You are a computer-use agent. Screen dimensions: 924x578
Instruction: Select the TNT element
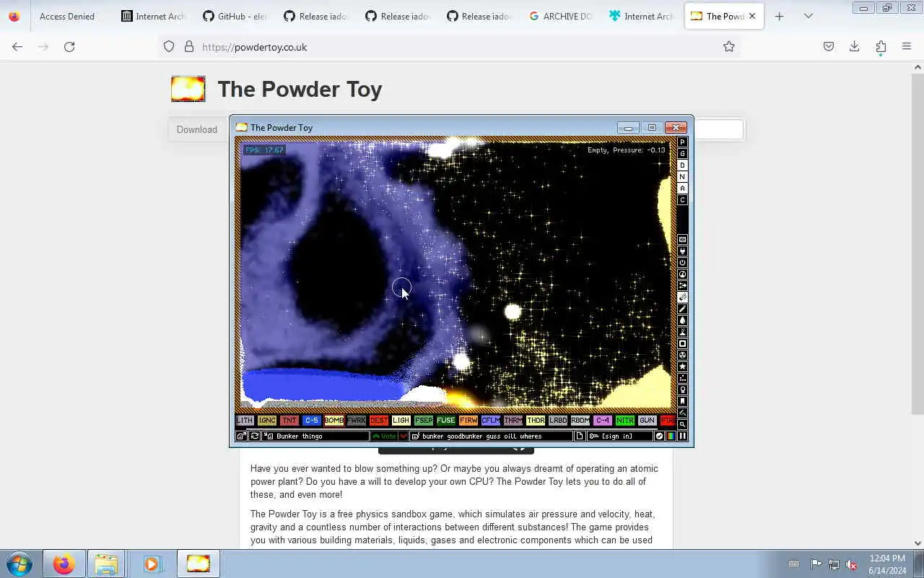click(289, 420)
